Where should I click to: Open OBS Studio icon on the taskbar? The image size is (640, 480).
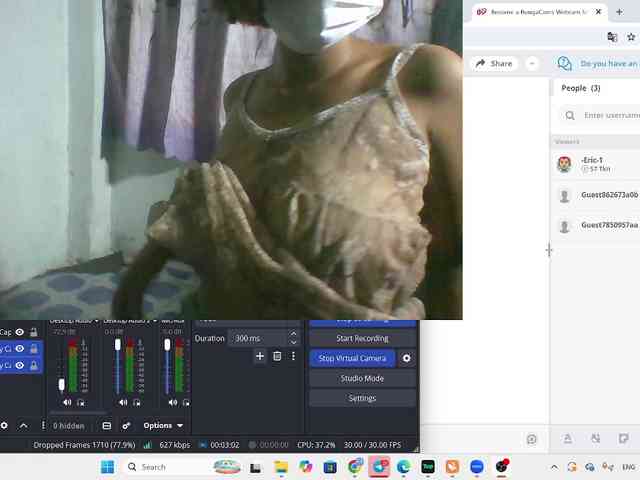502,467
